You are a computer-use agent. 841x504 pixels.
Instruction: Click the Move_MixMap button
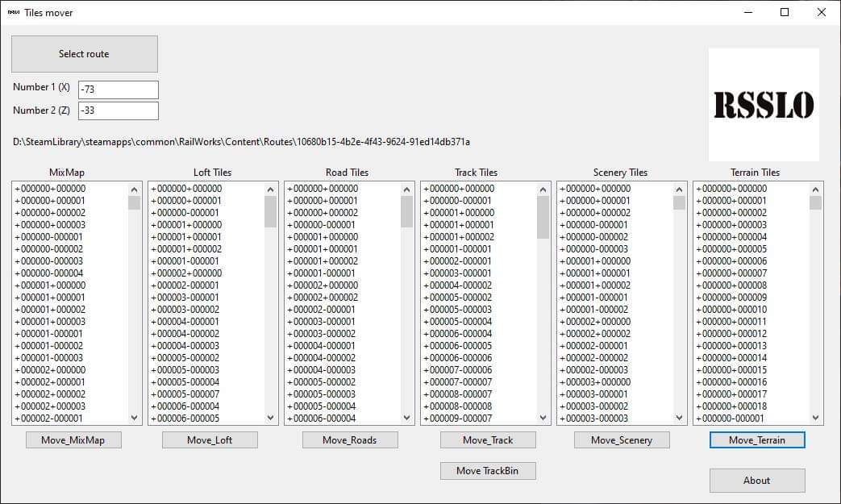[73, 440]
